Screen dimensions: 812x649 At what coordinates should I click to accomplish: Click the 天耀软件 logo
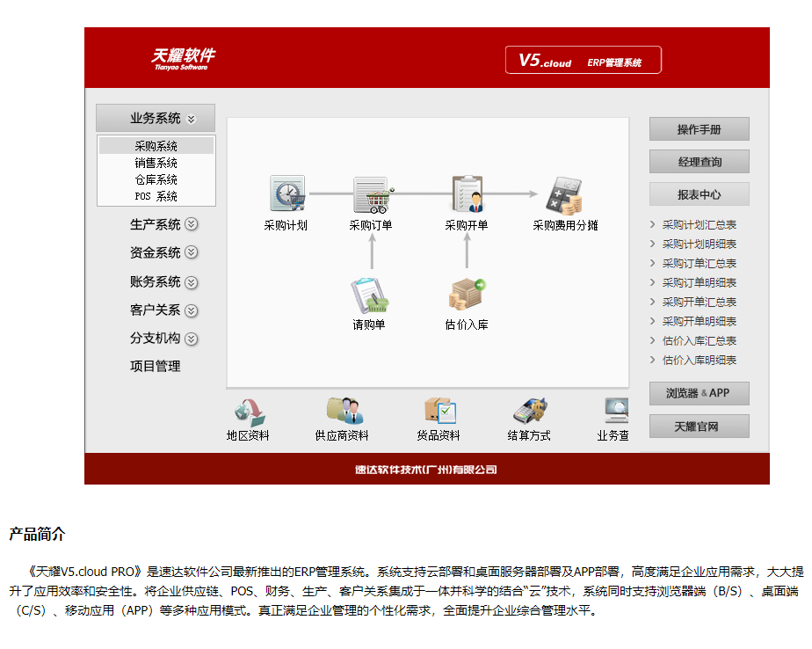(x=184, y=59)
